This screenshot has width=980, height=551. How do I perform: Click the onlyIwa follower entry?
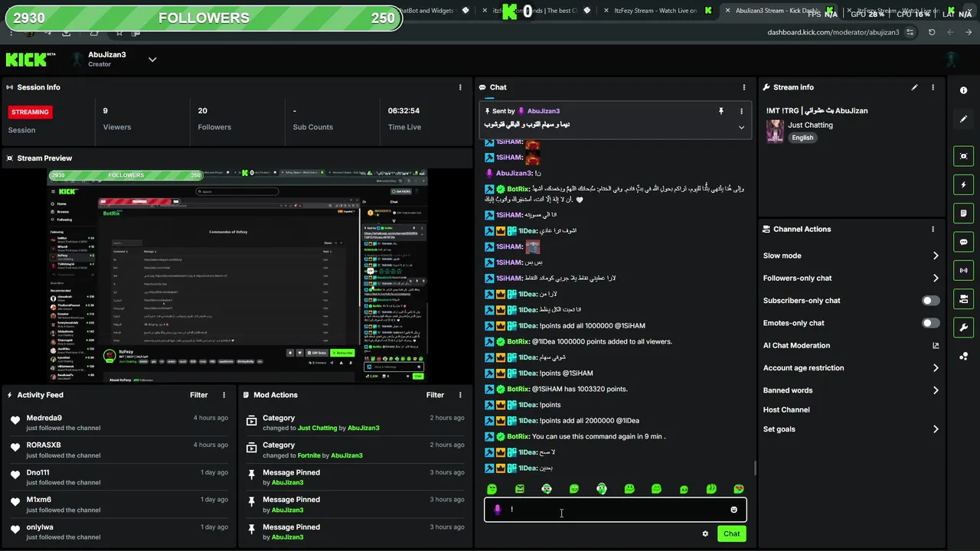119,532
